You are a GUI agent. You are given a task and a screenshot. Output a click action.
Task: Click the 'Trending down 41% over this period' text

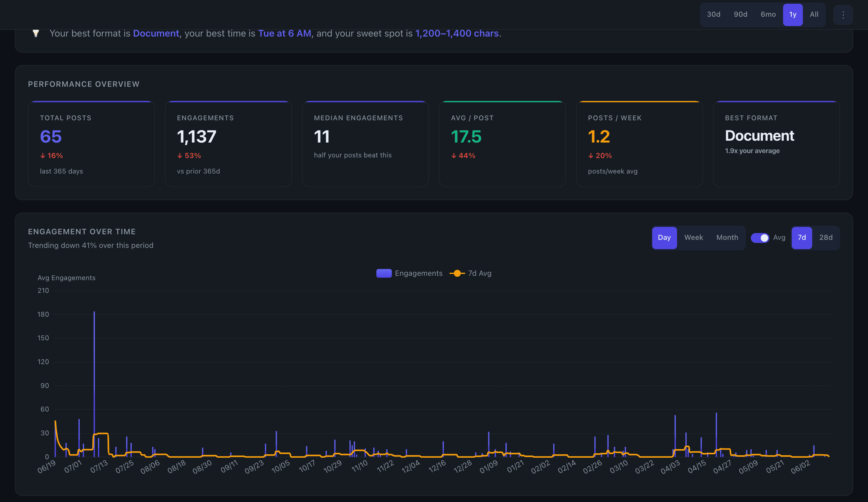(91, 245)
